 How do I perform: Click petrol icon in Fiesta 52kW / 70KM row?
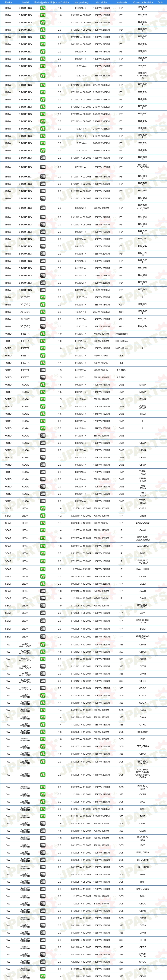click(x=43, y=356)
